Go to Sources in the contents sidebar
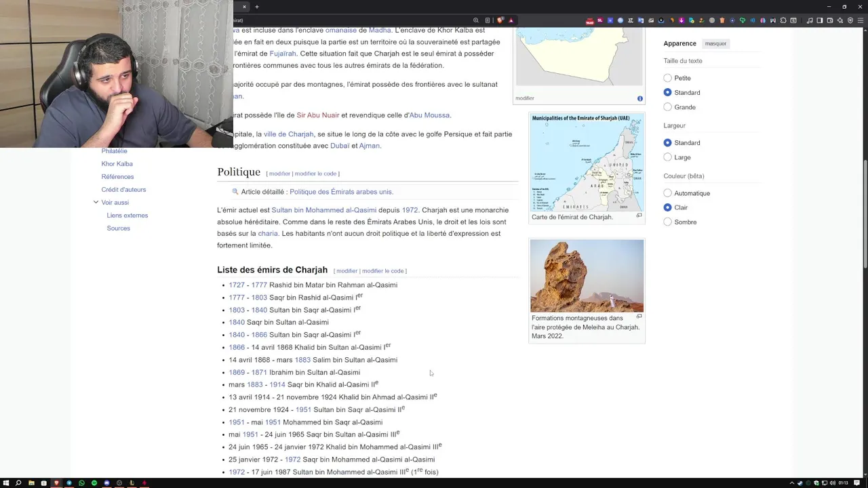 118,228
